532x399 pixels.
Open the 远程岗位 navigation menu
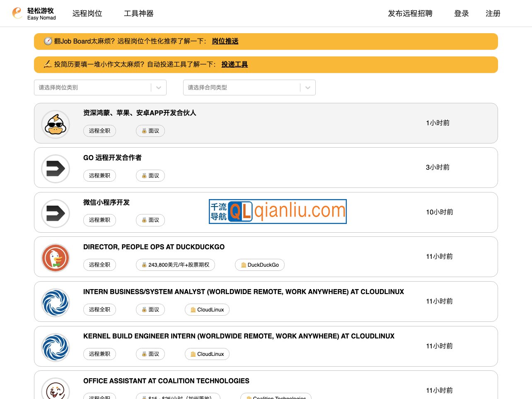click(87, 13)
